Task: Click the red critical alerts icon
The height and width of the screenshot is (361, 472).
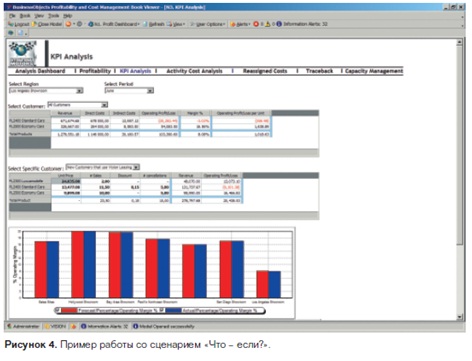Action: pos(256,24)
